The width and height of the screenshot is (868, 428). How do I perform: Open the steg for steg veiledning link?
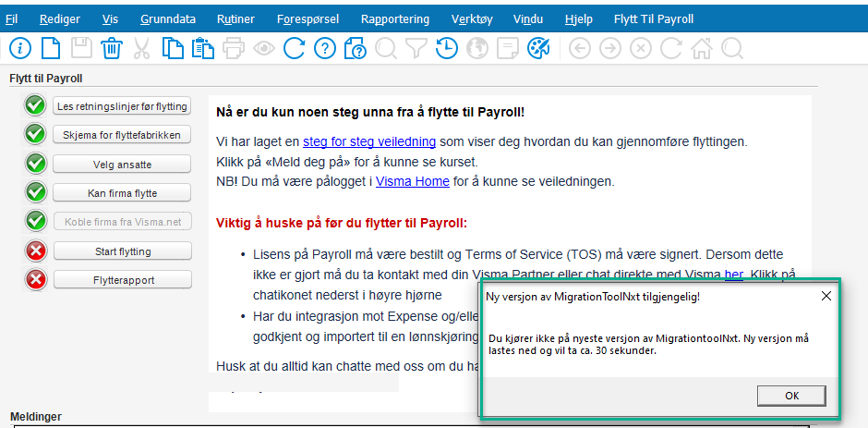pos(369,141)
